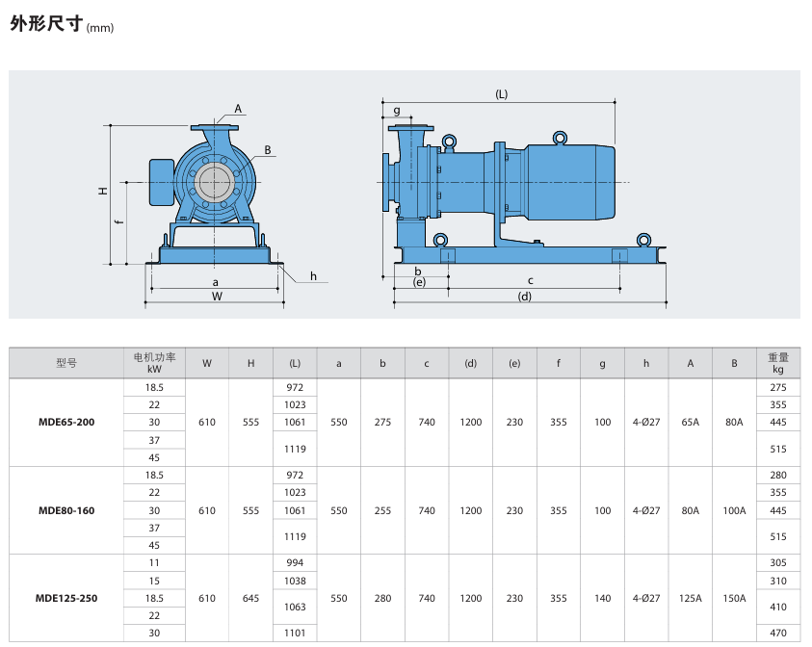Image resolution: width=812 pixels, height=647 pixels.
Task: Click the 外形尺寸 heading
Action: [46, 25]
